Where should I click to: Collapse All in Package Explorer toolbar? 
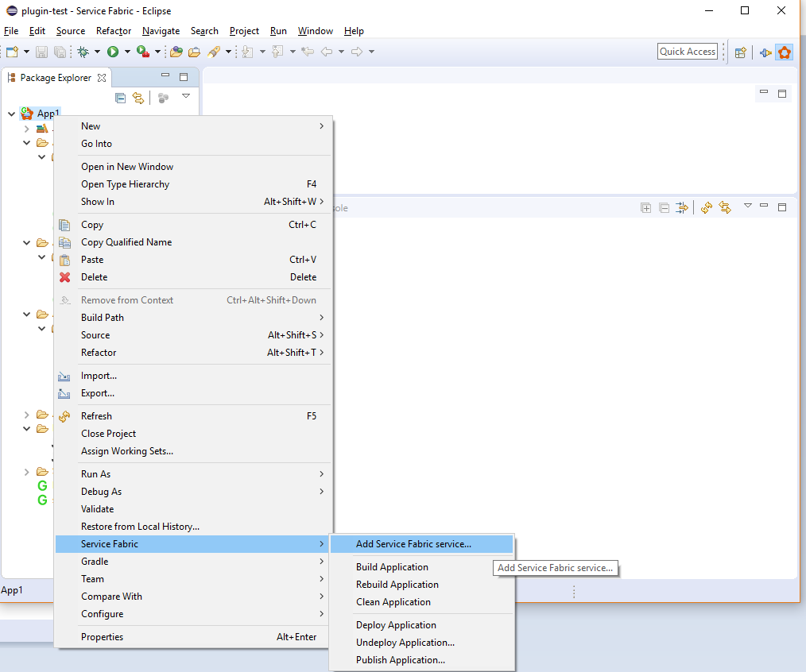coord(120,98)
